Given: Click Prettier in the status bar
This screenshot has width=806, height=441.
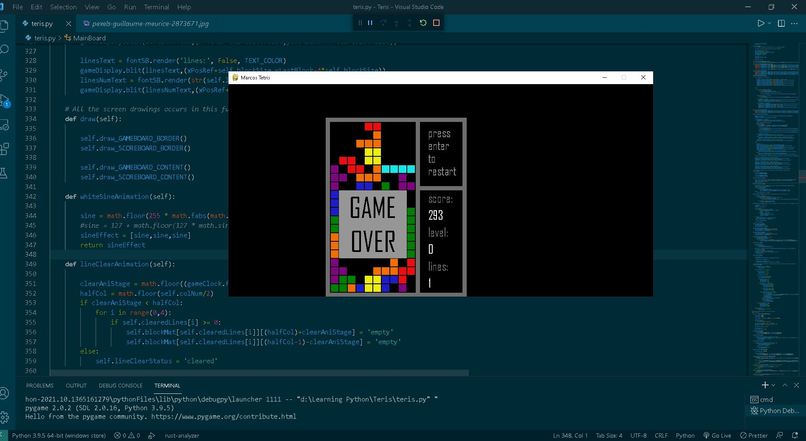Looking at the screenshot, I should pos(754,435).
